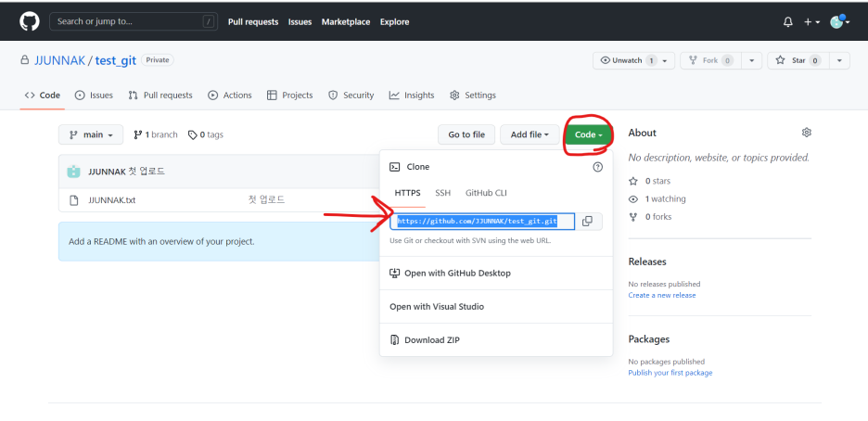This screenshot has width=868, height=421.
Task: Open Issues in top navigation
Action: coord(300,22)
